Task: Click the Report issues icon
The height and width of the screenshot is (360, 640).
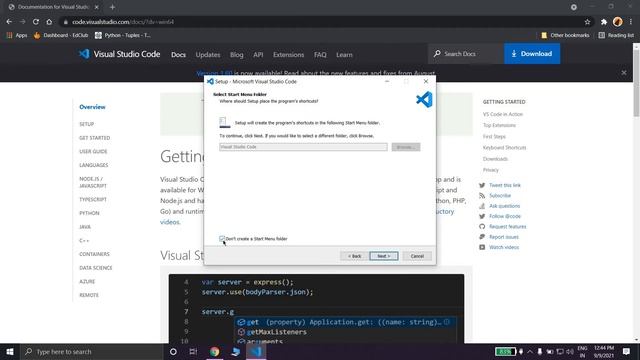Action: (x=482, y=237)
